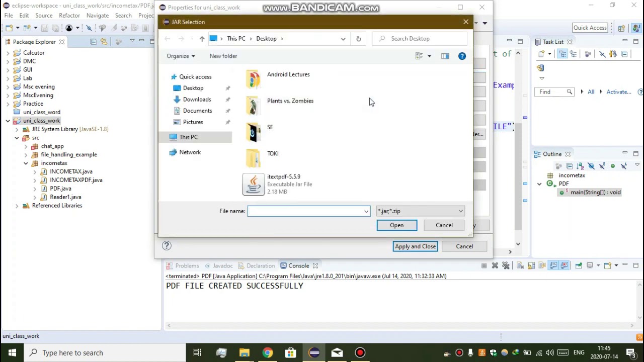The height and width of the screenshot is (362, 644).
Task: Toggle the preview pane icon
Action: click(445, 56)
